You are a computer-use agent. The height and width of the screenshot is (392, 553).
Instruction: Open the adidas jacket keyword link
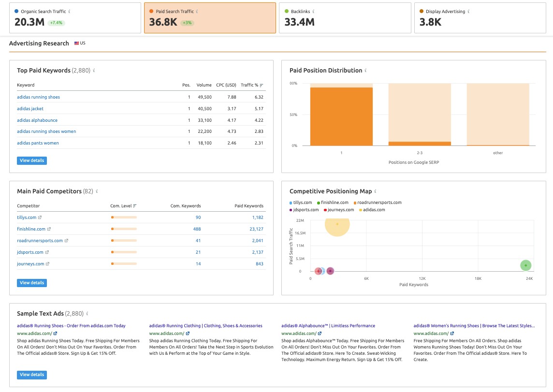click(30, 108)
